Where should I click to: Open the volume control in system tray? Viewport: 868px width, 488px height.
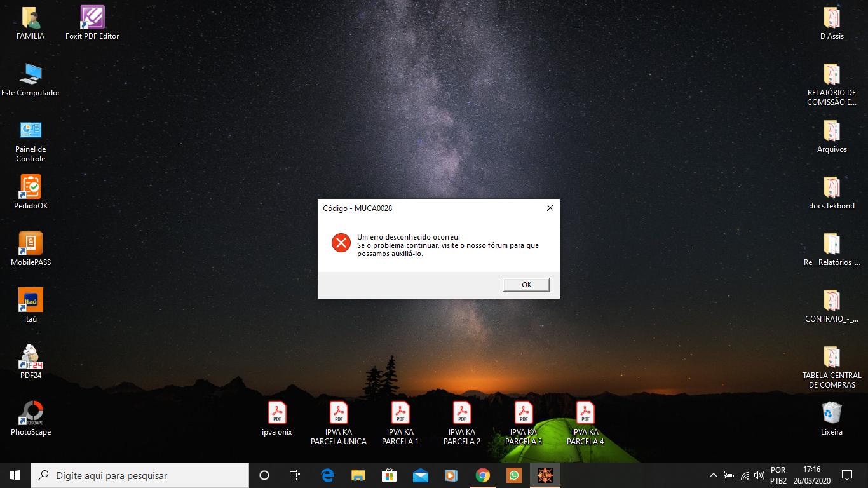click(759, 475)
